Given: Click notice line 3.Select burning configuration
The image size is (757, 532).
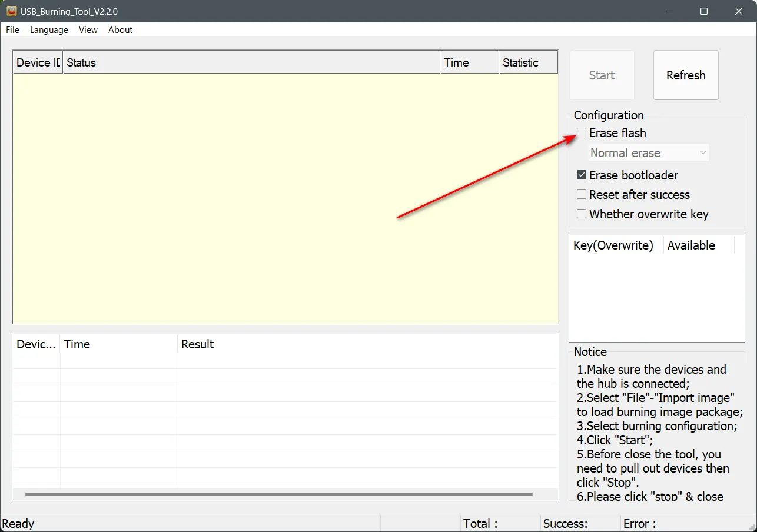Looking at the screenshot, I should point(657,426).
